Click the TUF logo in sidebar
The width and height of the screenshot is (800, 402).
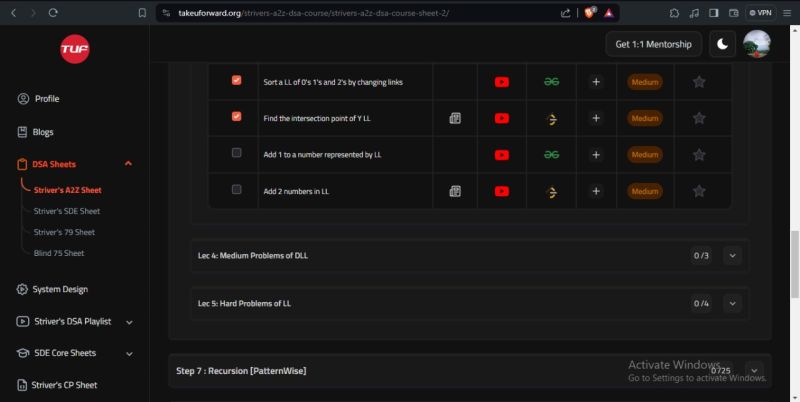coord(74,49)
